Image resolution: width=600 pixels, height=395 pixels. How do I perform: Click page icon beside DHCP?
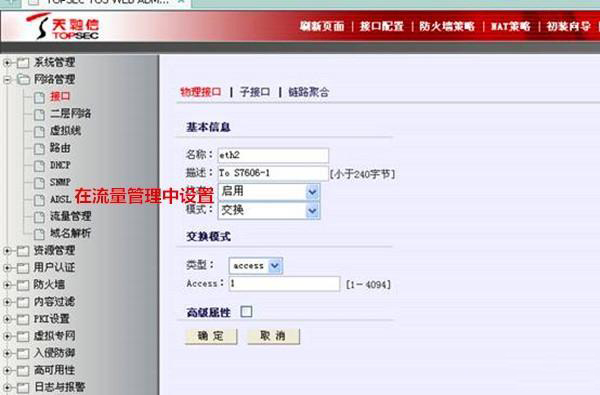39,166
